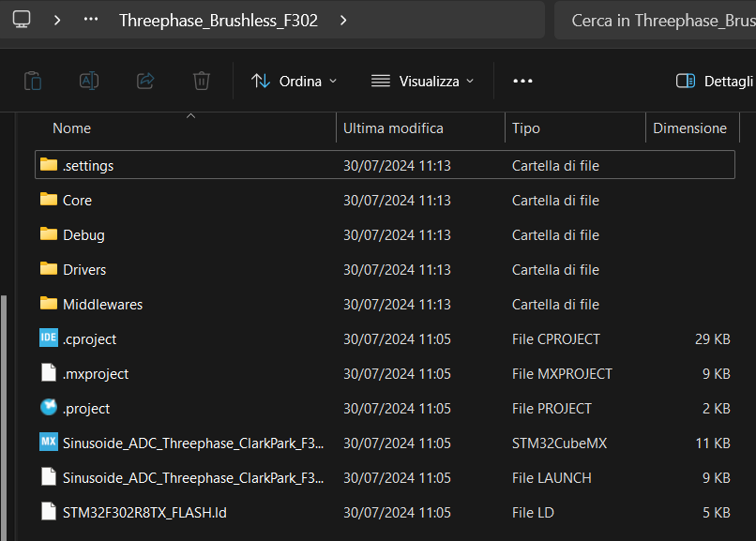Select the Drivers folder icon

point(49,269)
